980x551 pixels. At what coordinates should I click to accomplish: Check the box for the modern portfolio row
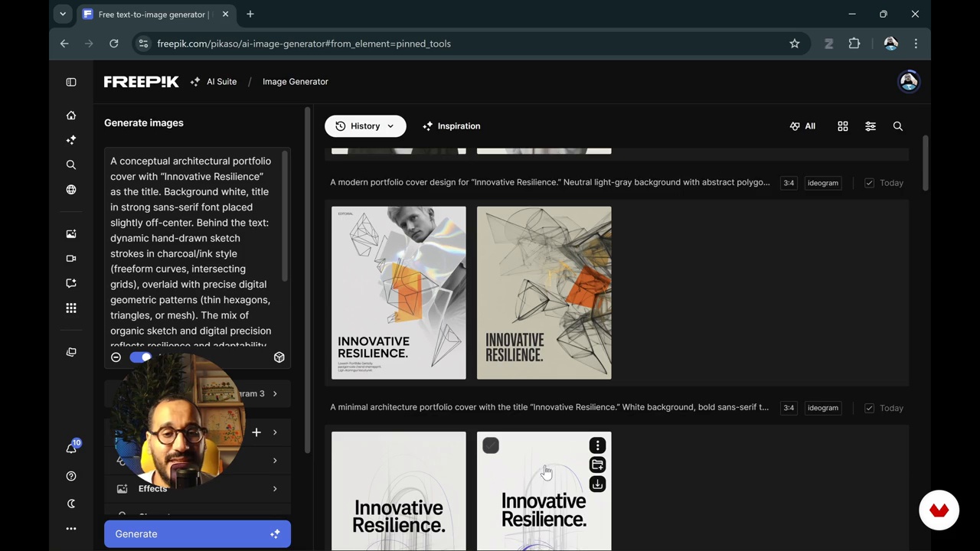coord(869,183)
